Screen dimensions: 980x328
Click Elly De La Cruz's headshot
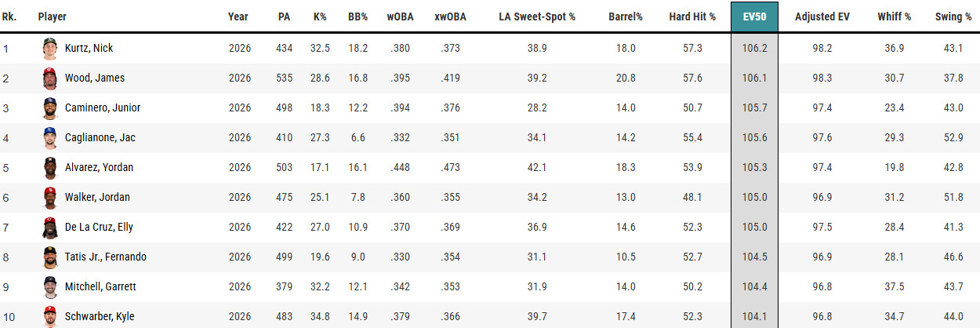50,228
